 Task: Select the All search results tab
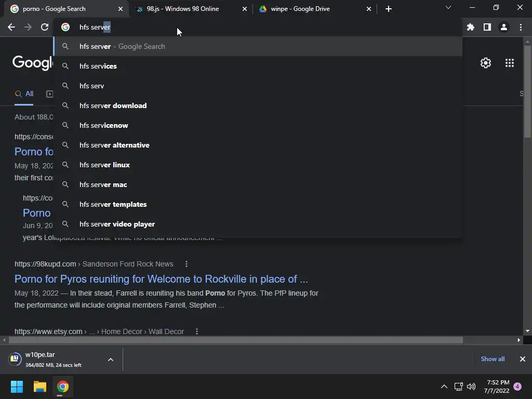coord(24,94)
